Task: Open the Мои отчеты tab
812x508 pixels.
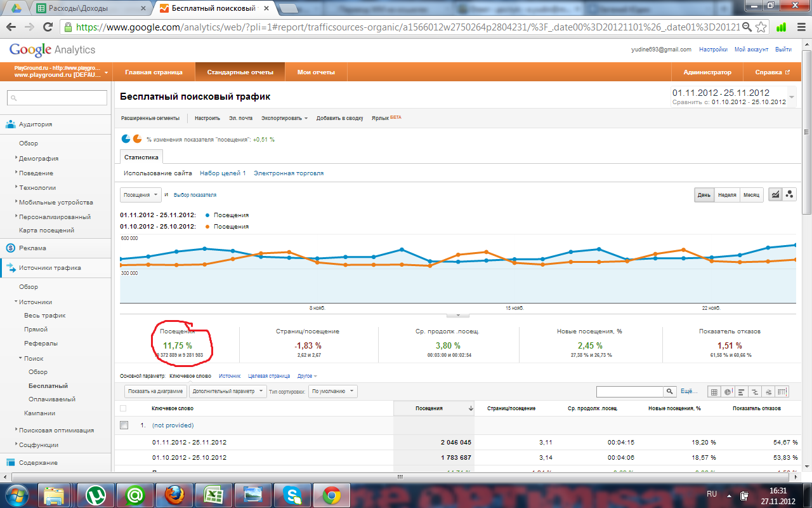Action: (316, 72)
